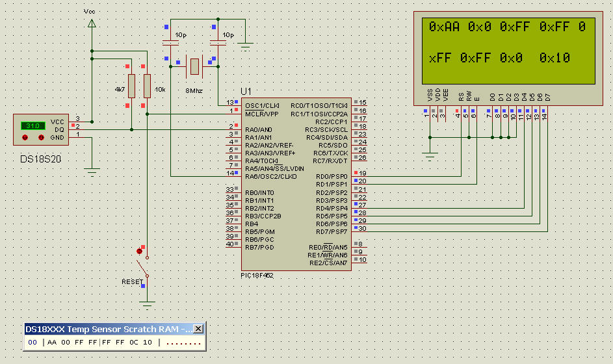613x364 pixels.
Task: Select the 10p capacitor wired to pin 14
Action: [170, 43]
